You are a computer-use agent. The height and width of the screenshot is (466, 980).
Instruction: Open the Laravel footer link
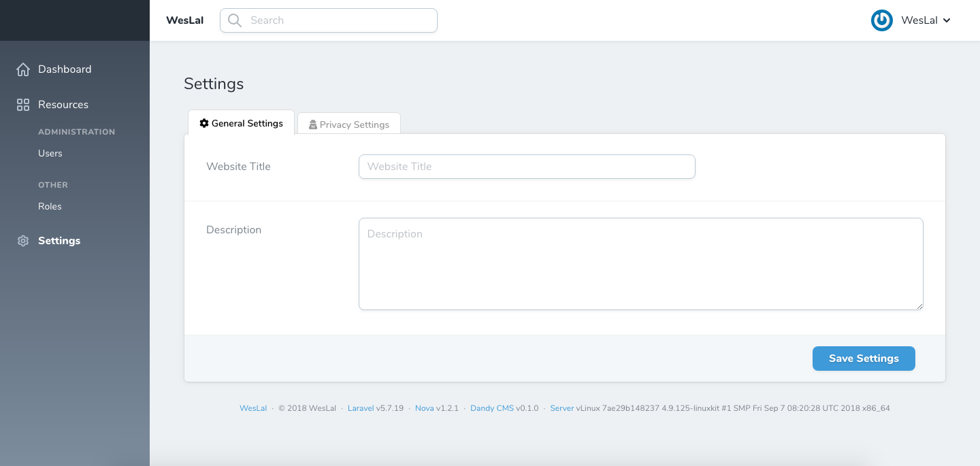click(361, 408)
